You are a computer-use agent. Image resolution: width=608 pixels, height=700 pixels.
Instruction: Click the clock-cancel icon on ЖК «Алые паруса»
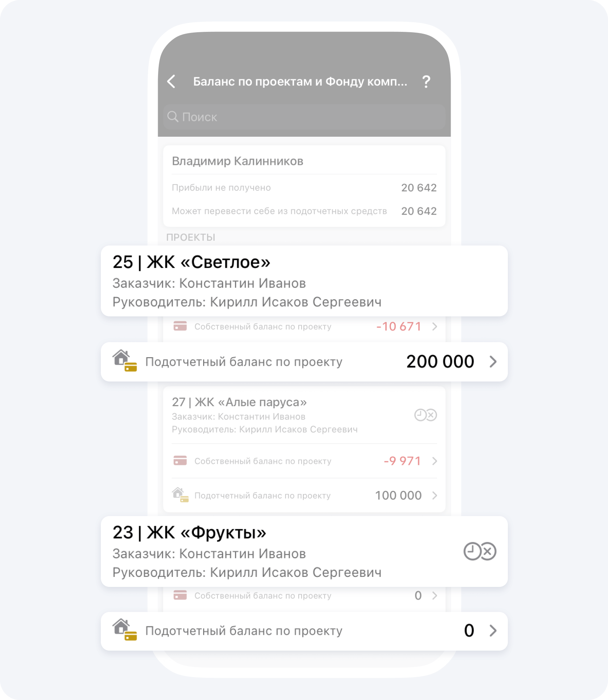tap(426, 415)
